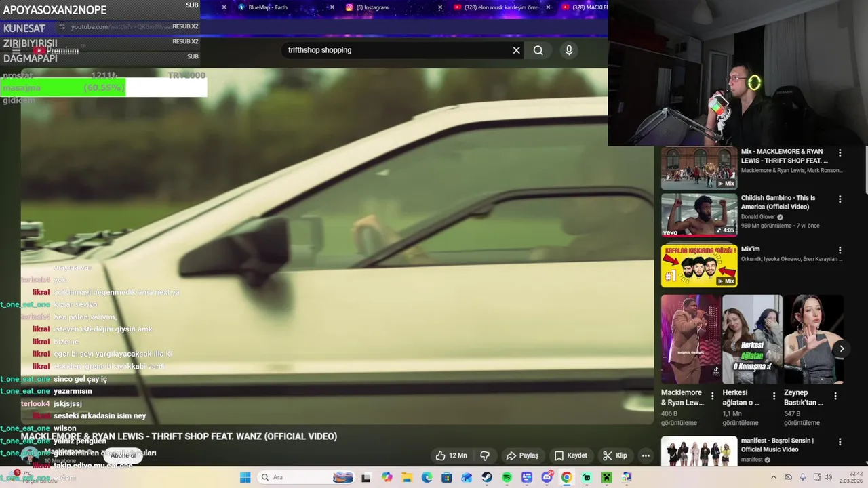Open Task View on taskbar
The width and height of the screenshot is (868, 488).
point(366,477)
